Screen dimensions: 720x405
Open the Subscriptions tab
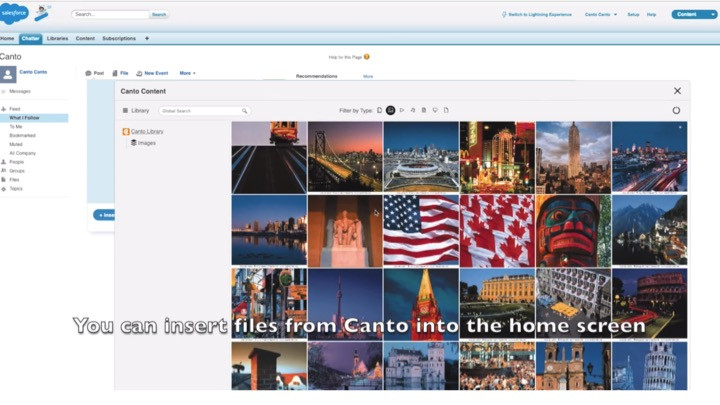(x=119, y=39)
